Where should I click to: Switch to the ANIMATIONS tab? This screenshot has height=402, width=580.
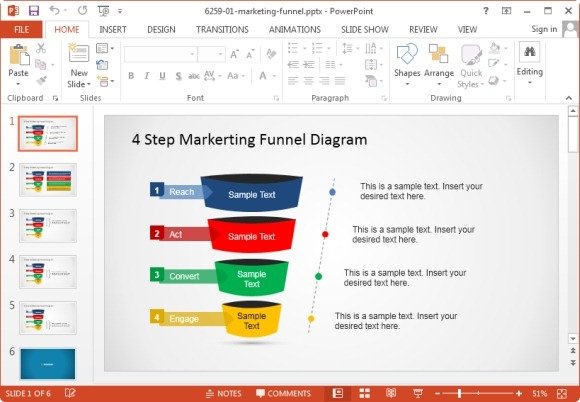tap(294, 30)
